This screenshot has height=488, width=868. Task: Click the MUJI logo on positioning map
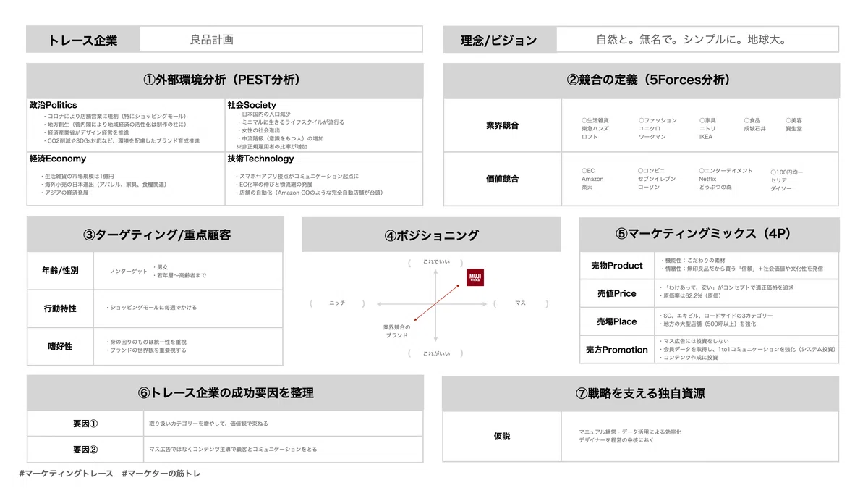click(x=475, y=277)
